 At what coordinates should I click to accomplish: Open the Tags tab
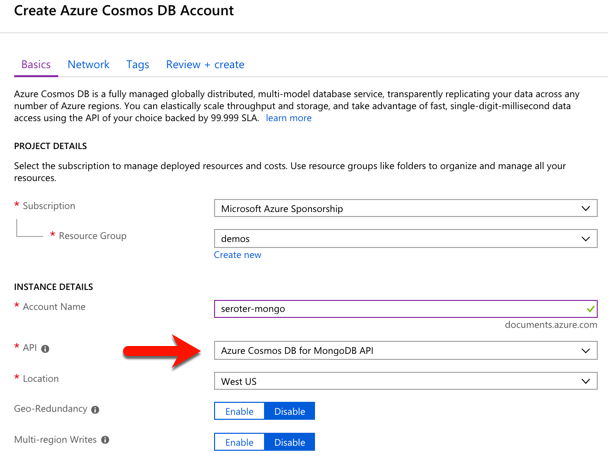point(138,64)
